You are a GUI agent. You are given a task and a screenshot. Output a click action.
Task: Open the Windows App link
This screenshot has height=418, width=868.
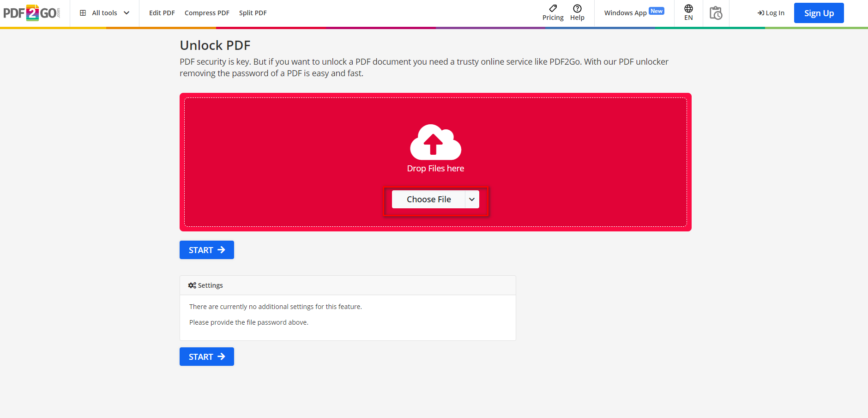(x=634, y=12)
